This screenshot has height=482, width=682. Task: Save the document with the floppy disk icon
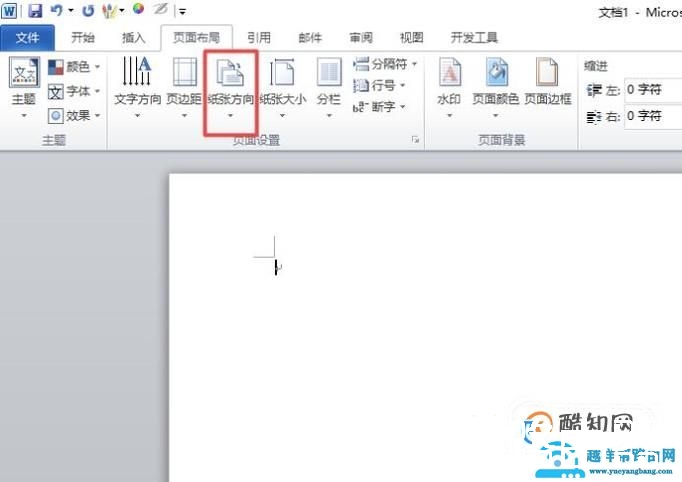click(35, 10)
